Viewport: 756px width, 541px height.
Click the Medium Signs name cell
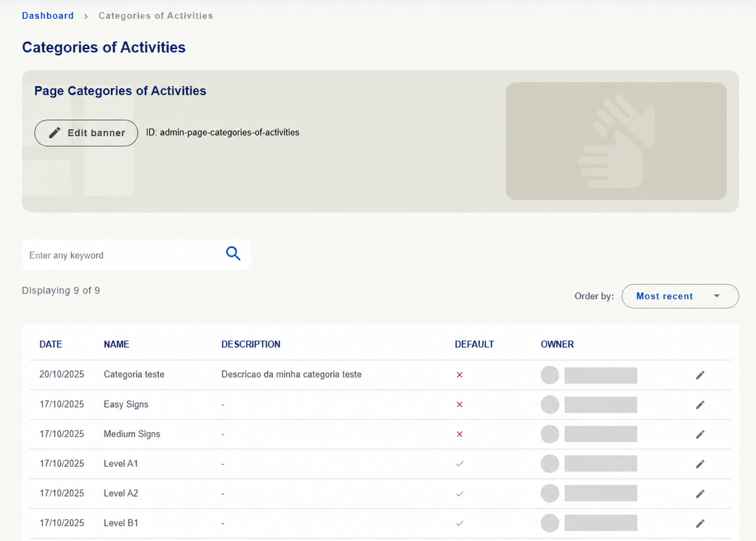[132, 434]
